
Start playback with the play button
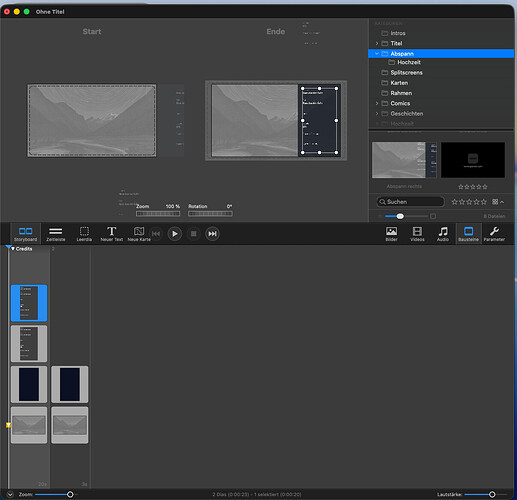click(175, 234)
